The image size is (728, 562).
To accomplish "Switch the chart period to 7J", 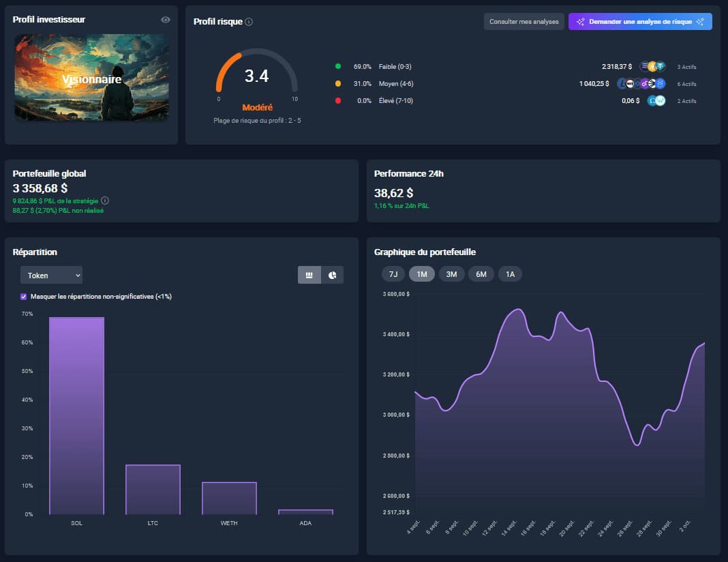I will (x=392, y=273).
